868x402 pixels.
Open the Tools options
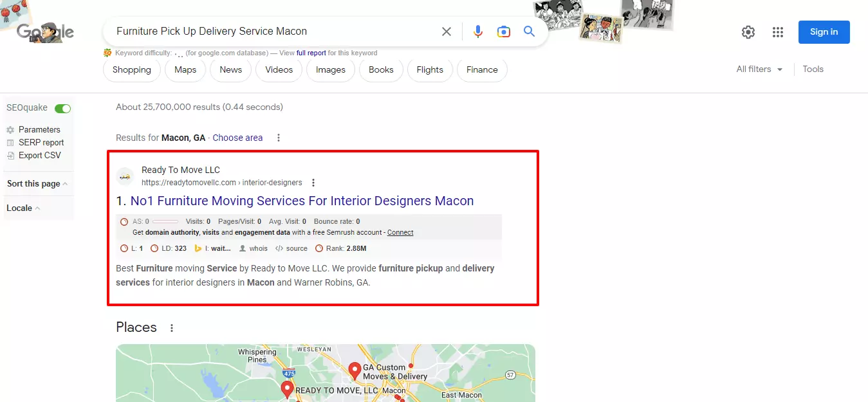813,69
